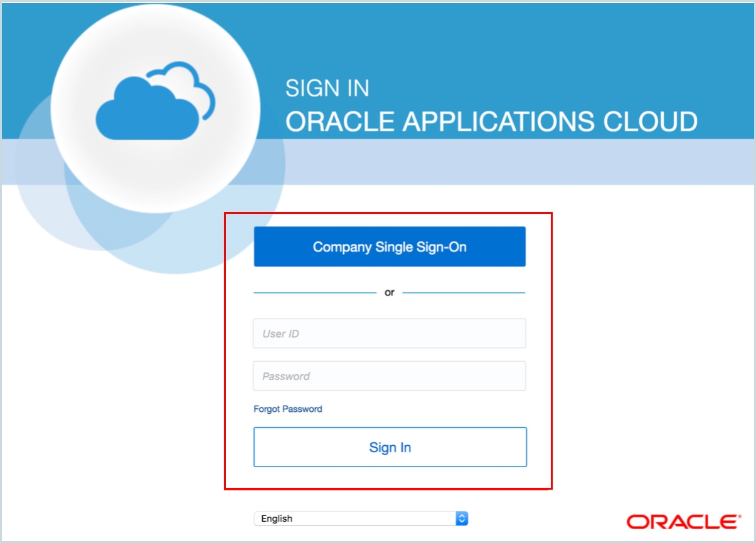
Task: Follow the Forgot Password link
Action: click(287, 409)
